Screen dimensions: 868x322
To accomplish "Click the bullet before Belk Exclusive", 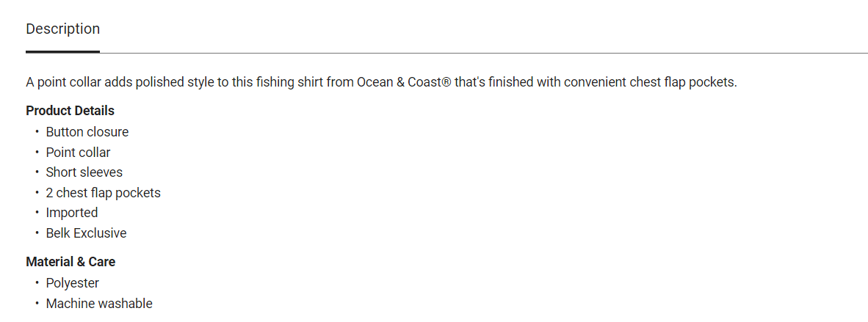I will pos(37,233).
